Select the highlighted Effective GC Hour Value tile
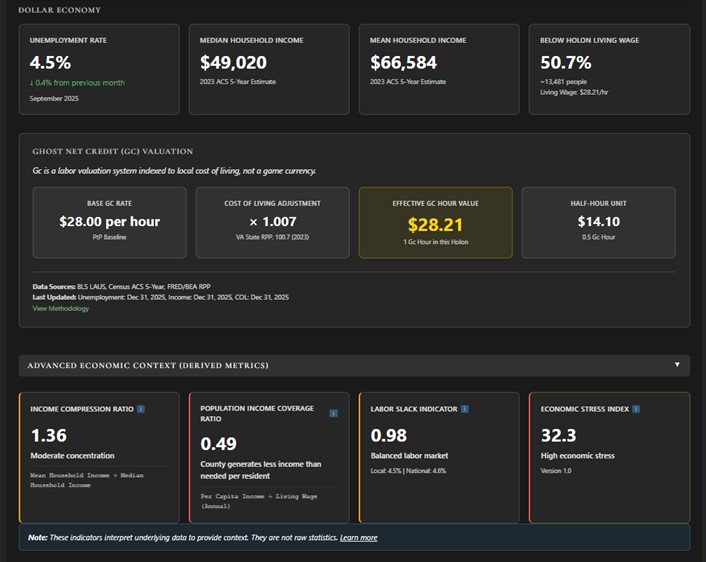 (x=435, y=222)
